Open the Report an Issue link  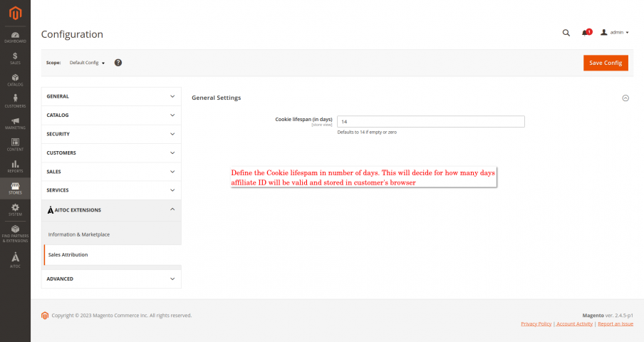point(616,324)
